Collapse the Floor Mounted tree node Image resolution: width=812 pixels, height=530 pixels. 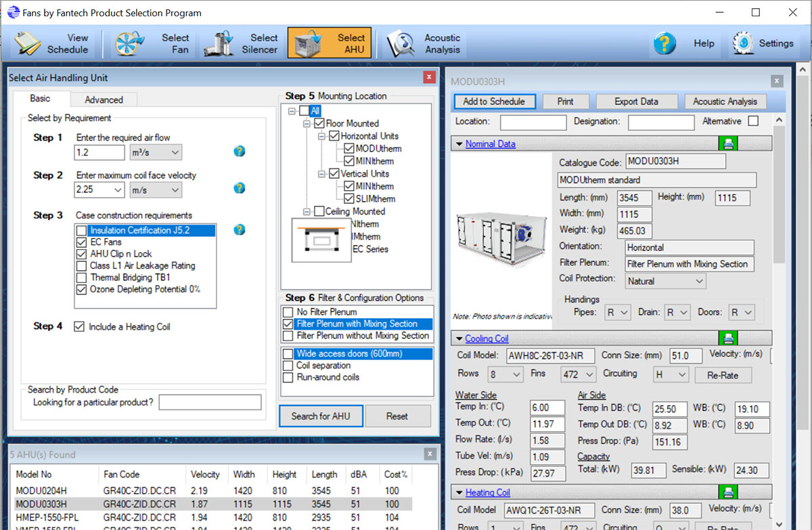(x=307, y=123)
